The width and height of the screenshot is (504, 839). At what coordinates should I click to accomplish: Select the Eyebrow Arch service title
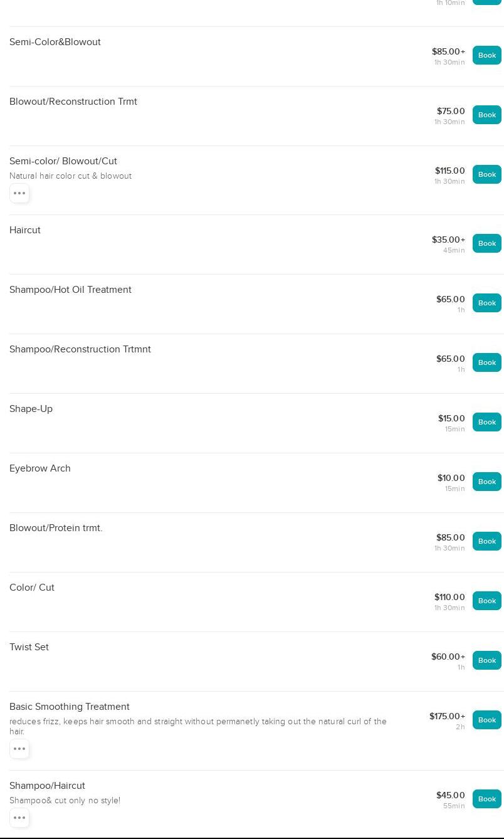(40, 468)
